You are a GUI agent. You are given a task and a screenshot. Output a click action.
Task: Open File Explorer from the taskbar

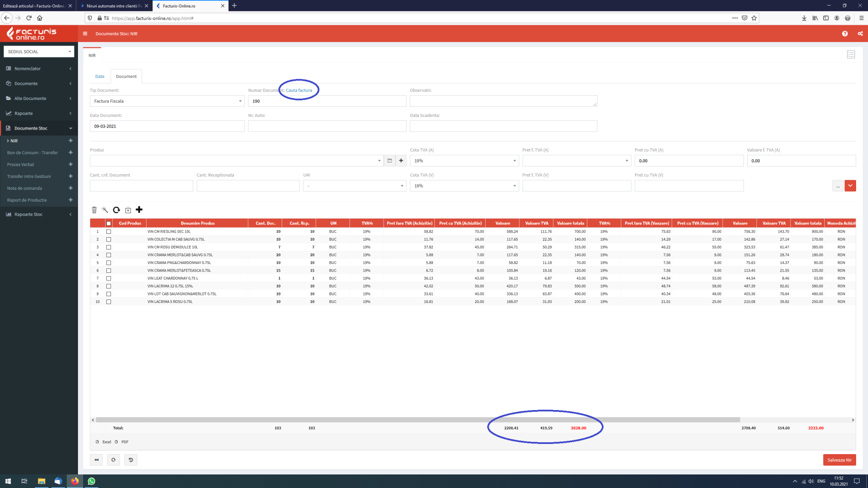[x=42, y=481]
